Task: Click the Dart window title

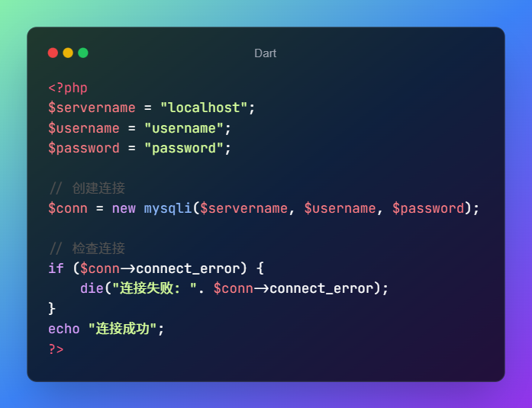Action: 266,53
